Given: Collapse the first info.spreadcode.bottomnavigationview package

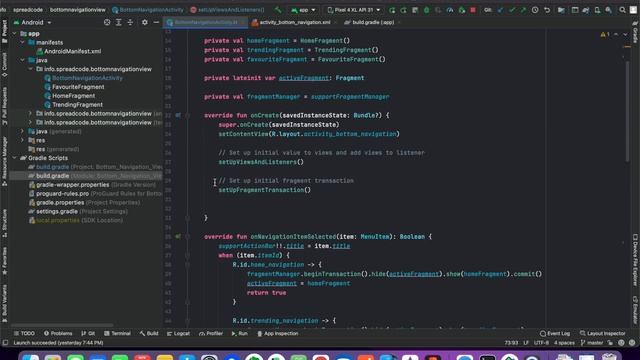Looking at the screenshot, I should pos(31,69).
